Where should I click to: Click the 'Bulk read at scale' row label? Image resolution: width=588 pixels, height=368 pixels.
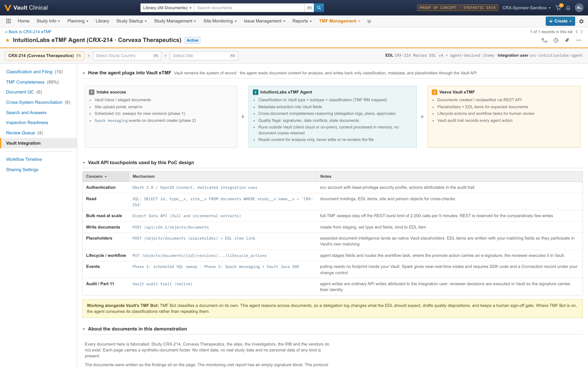[104, 216]
